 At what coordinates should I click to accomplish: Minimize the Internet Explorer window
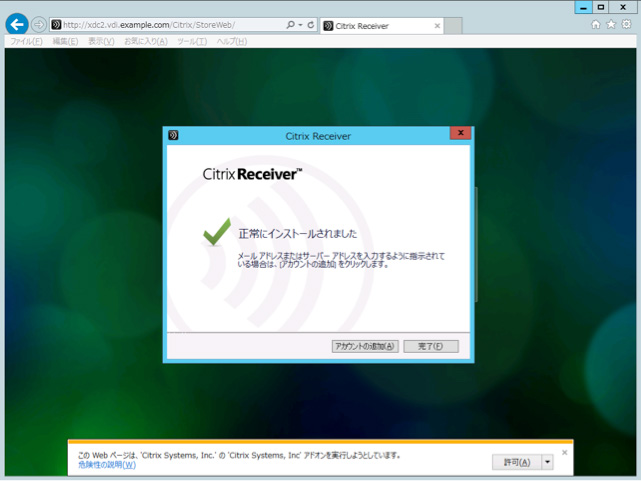(x=583, y=7)
